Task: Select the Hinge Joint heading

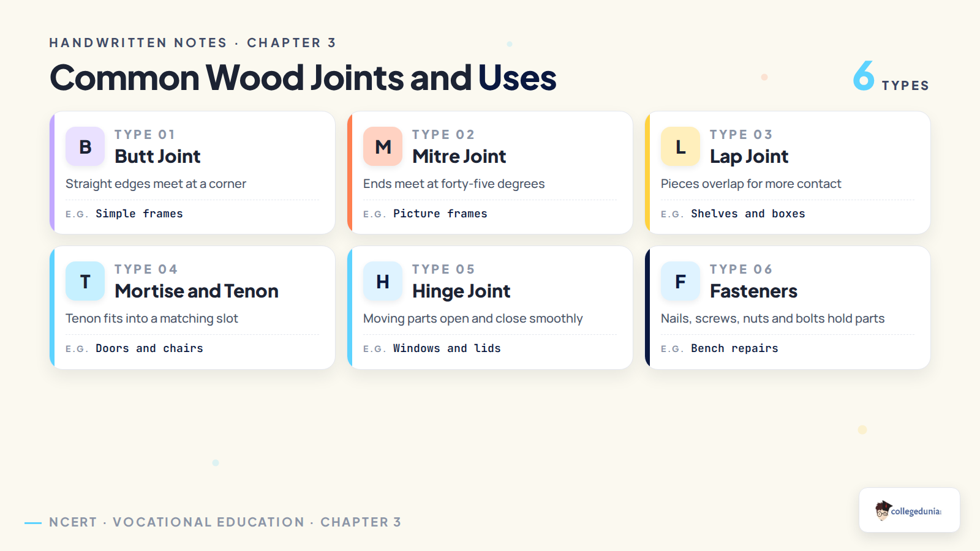Action: 461,291
